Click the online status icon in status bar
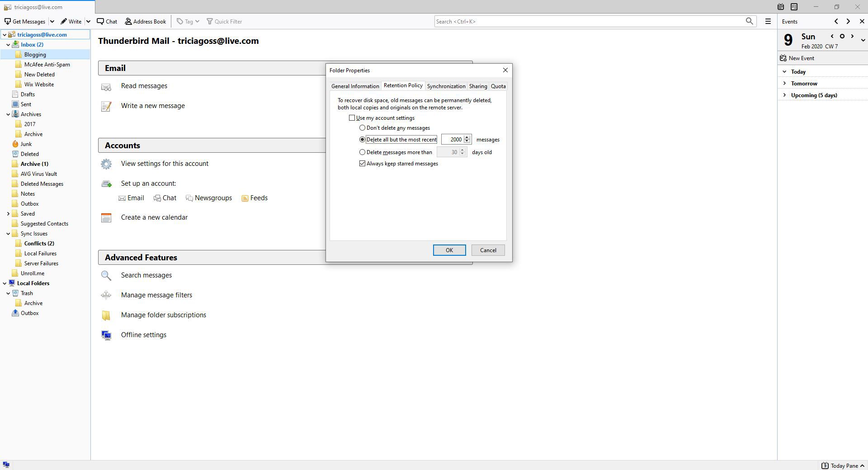Viewport: 868px width, 470px height. click(x=6, y=465)
